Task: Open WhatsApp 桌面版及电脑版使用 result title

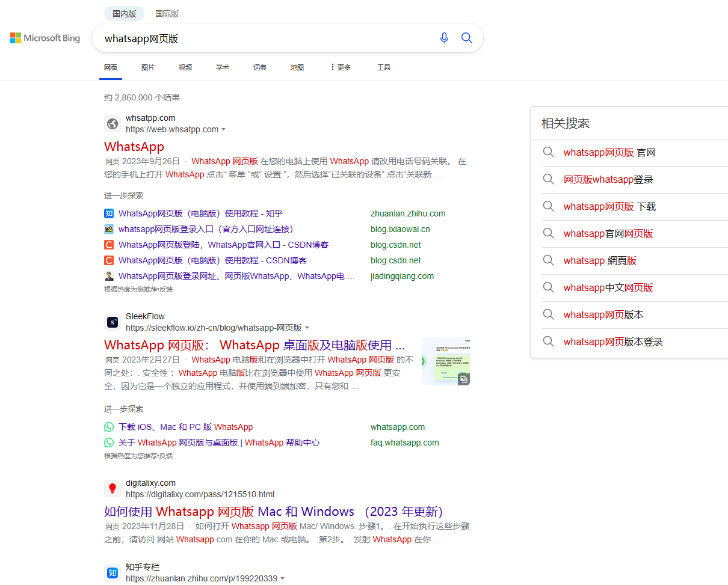Action: point(254,345)
